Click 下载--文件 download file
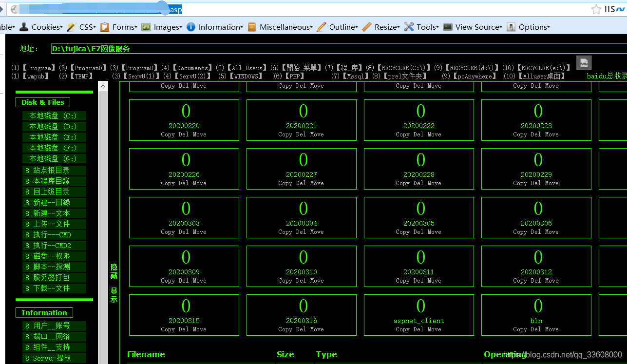Viewport: 627px width, 364px height. pyautogui.click(x=54, y=288)
